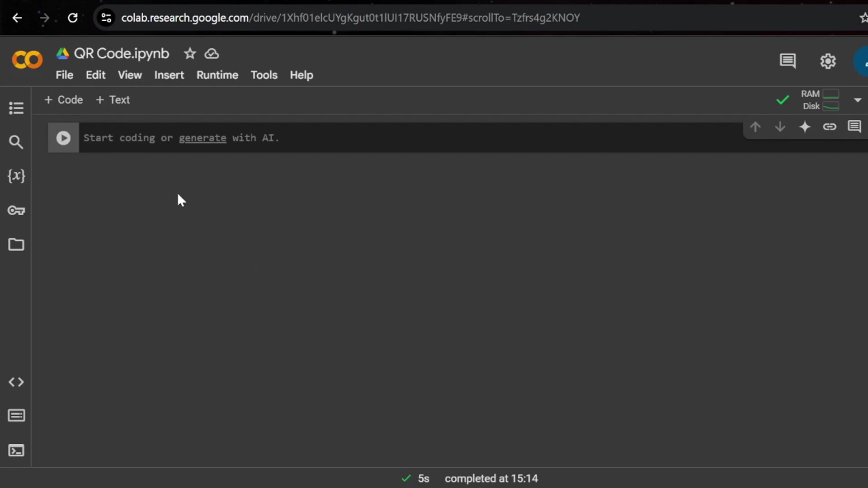Star the QR Code notebook
The width and height of the screenshot is (868, 488).
(190, 53)
